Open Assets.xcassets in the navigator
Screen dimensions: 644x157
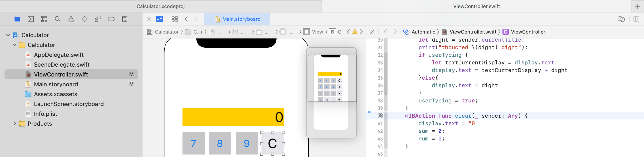tap(55, 94)
